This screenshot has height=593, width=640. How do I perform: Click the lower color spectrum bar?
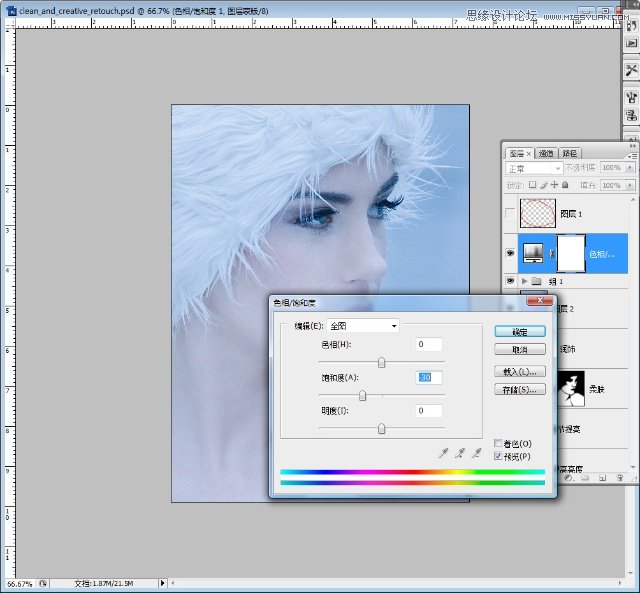coord(413,483)
